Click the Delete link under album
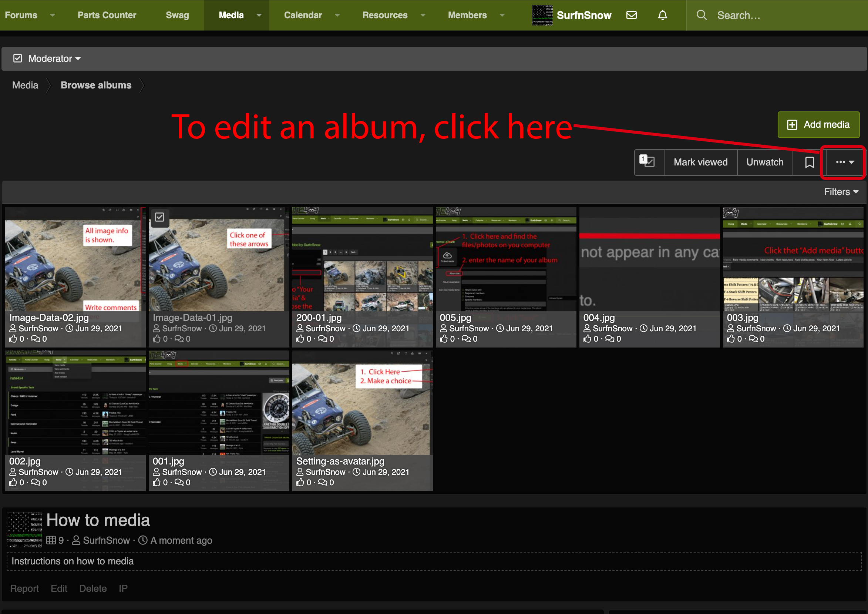This screenshot has height=614, width=868. [x=93, y=588]
